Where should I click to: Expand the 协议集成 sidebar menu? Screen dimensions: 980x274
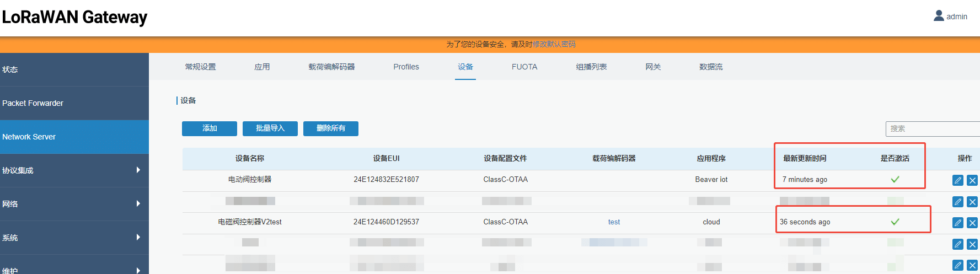[74, 170]
